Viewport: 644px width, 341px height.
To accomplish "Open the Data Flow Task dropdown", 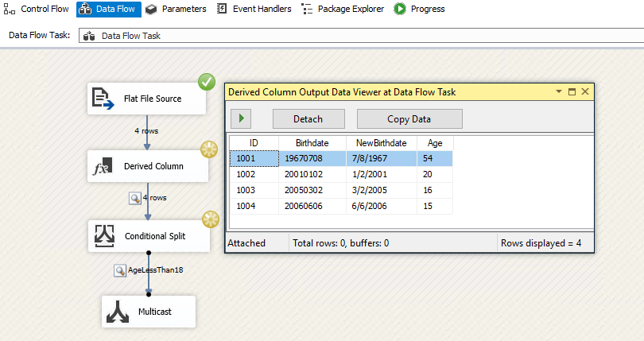I will click(x=362, y=36).
